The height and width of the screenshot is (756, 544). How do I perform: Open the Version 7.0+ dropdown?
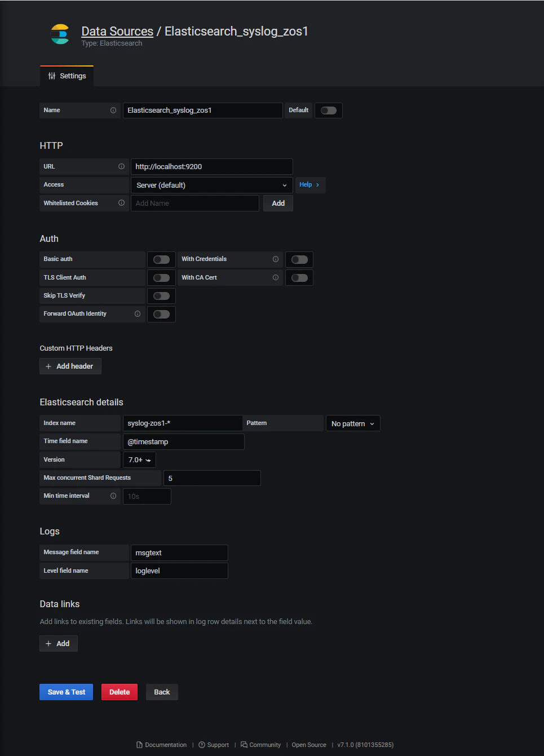(139, 460)
